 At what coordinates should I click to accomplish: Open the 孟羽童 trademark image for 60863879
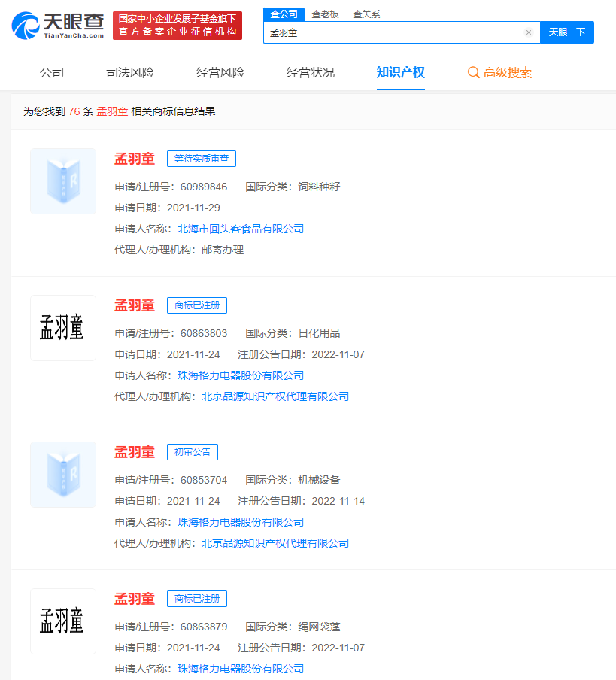pyautogui.click(x=63, y=621)
